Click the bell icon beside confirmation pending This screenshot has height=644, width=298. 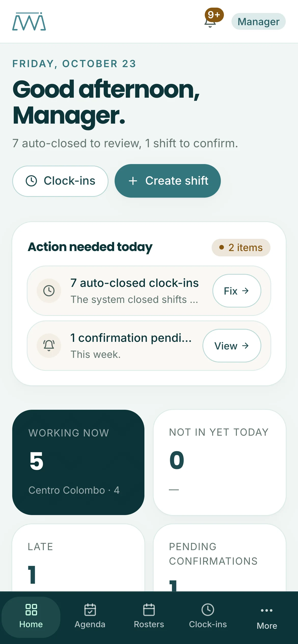(49, 346)
